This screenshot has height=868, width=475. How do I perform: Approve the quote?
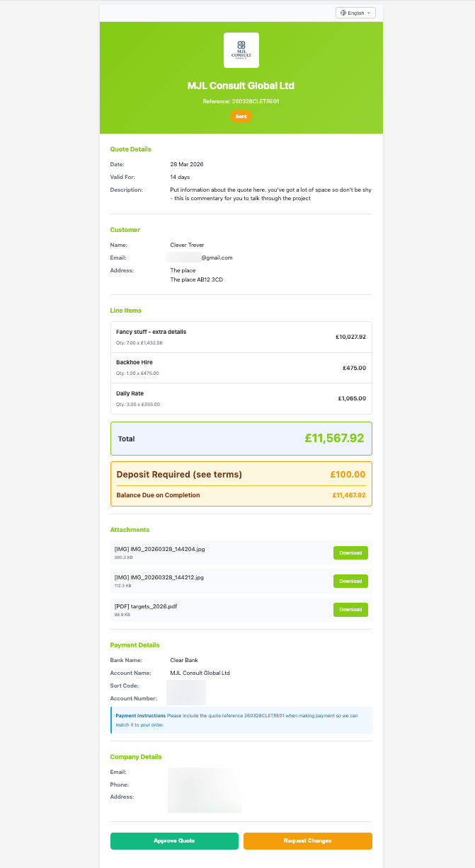pos(174,841)
